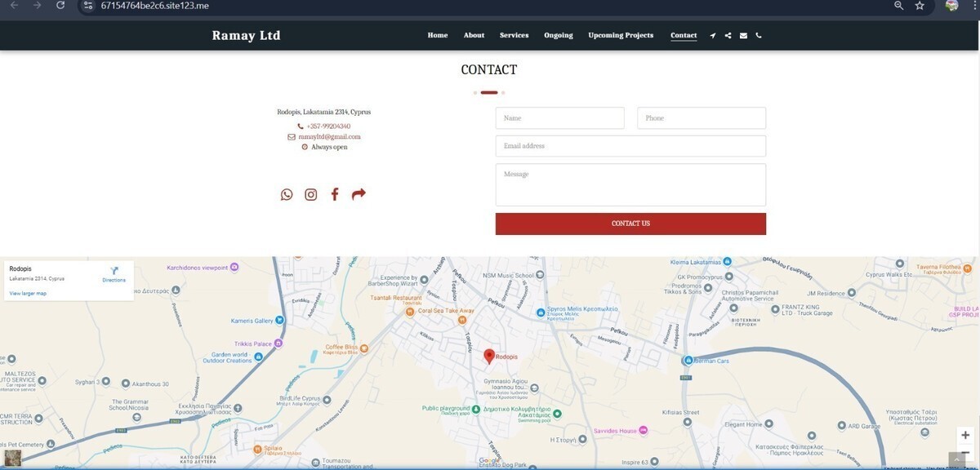Open the browser profile avatar
The width and height of the screenshot is (980, 470).
951,5
